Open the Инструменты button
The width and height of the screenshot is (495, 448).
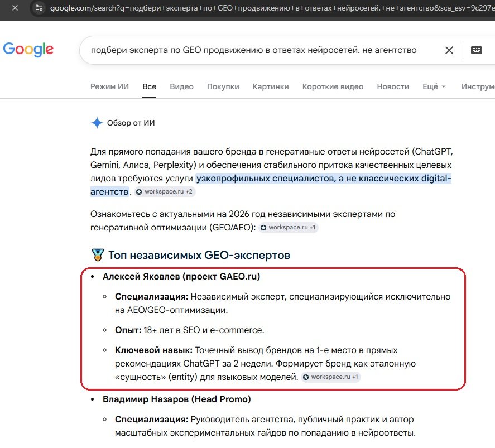[x=478, y=86]
